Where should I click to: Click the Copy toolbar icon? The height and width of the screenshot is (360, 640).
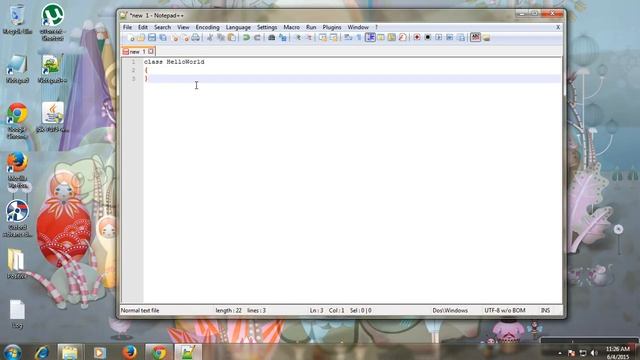coord(221,38)
